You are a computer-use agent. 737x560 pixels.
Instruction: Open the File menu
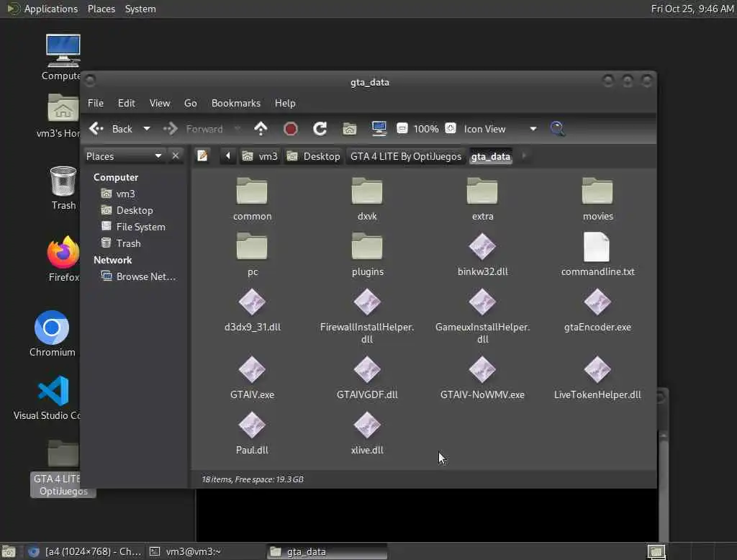click(x=96, y=103)
